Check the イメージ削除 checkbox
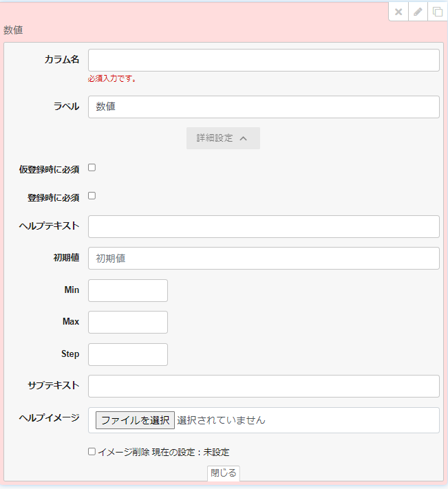This screenshot has width=448, height=489. [92, 452]
